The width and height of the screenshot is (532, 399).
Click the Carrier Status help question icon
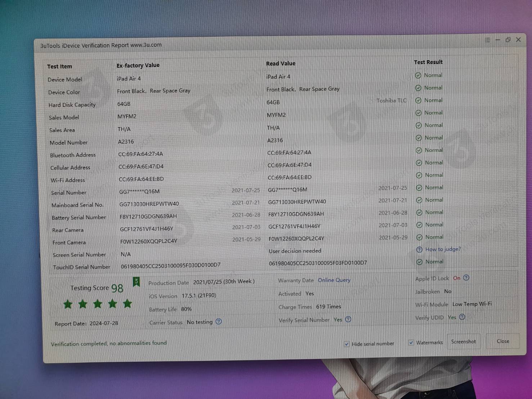219,322
